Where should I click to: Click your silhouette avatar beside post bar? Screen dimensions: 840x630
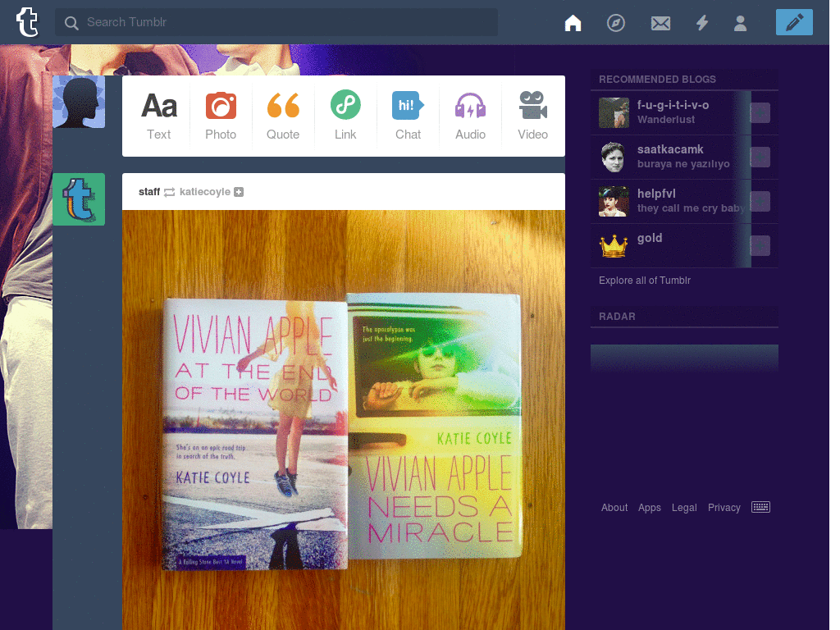point(79,102)
